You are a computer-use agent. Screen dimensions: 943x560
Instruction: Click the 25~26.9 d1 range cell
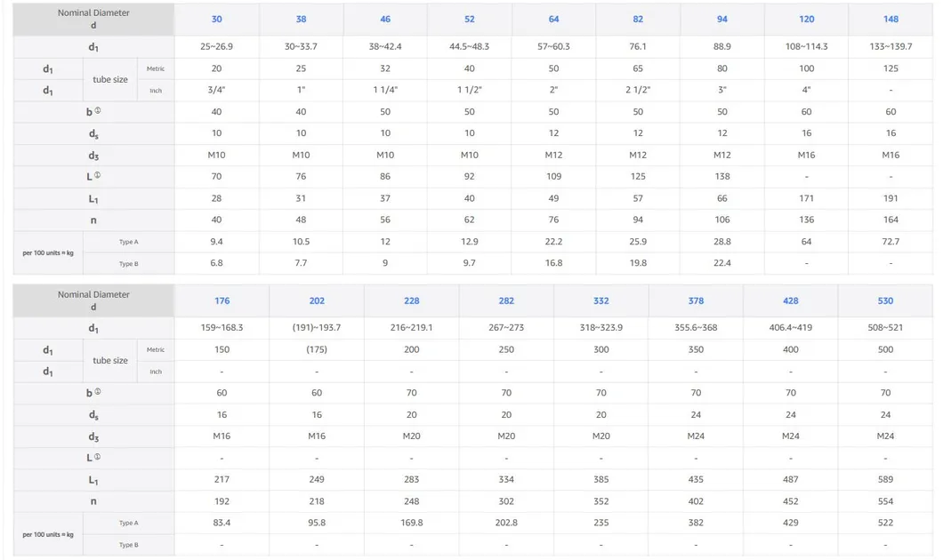pos(217,46)
